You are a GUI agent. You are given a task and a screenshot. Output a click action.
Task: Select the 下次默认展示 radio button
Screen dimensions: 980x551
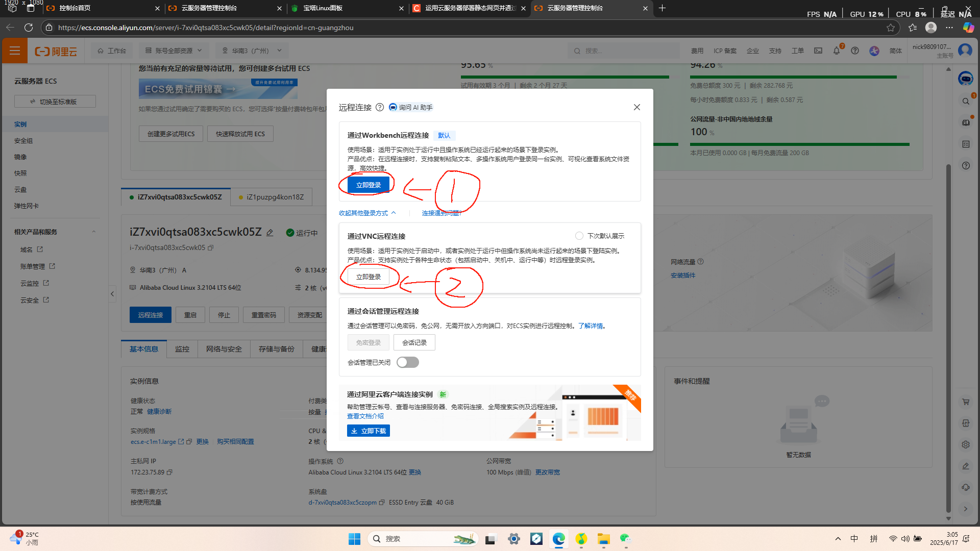pyautogui.click(x=579, y=236)
